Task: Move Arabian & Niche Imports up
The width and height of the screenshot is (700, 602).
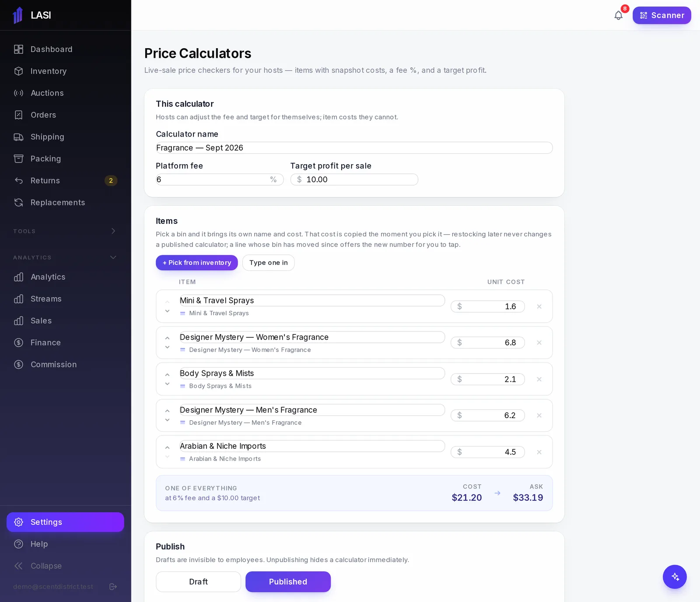Action: click(167, 447)
